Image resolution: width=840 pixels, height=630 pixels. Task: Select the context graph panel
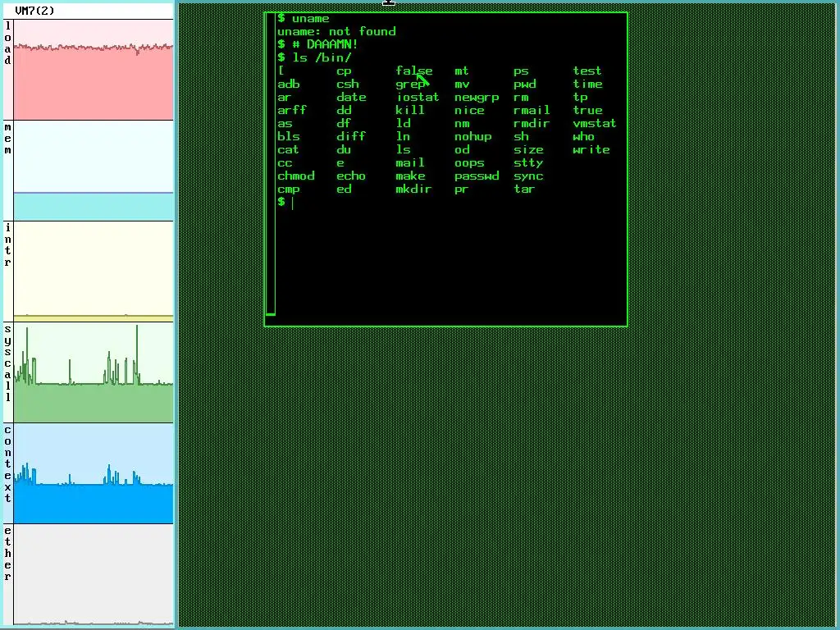point(94,473)
